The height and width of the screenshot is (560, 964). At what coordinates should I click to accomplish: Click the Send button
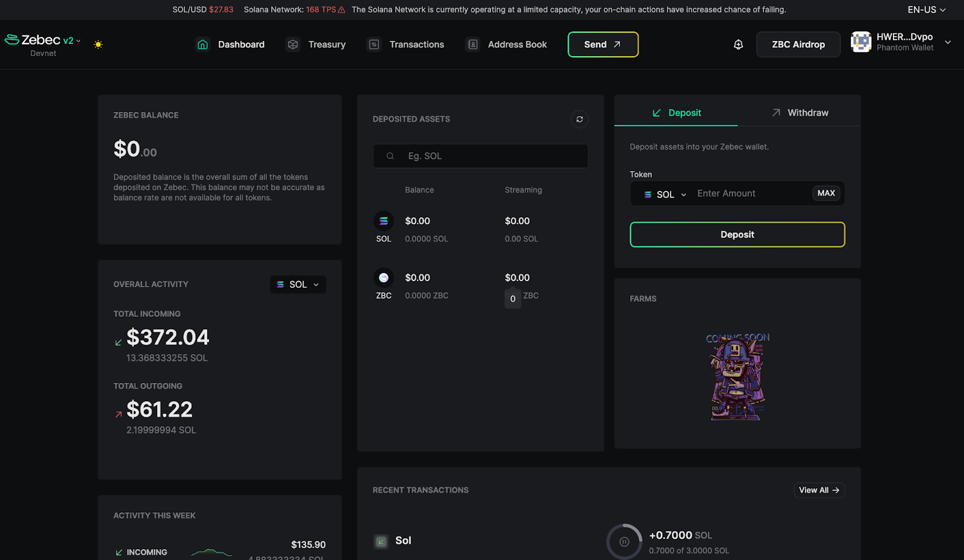pos(603,45)
